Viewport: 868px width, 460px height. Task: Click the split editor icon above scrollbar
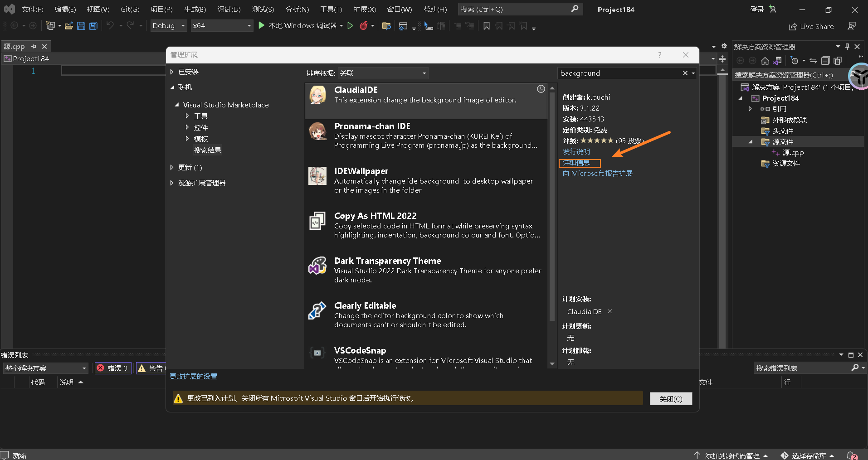pyautogui.click(x=722, y=59)
